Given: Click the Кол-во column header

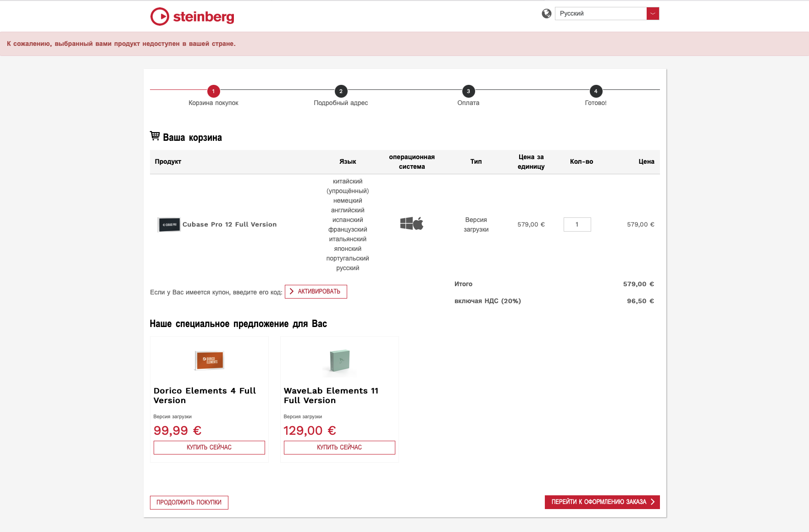Looking at the screenshot, I should tap(582, 162).
